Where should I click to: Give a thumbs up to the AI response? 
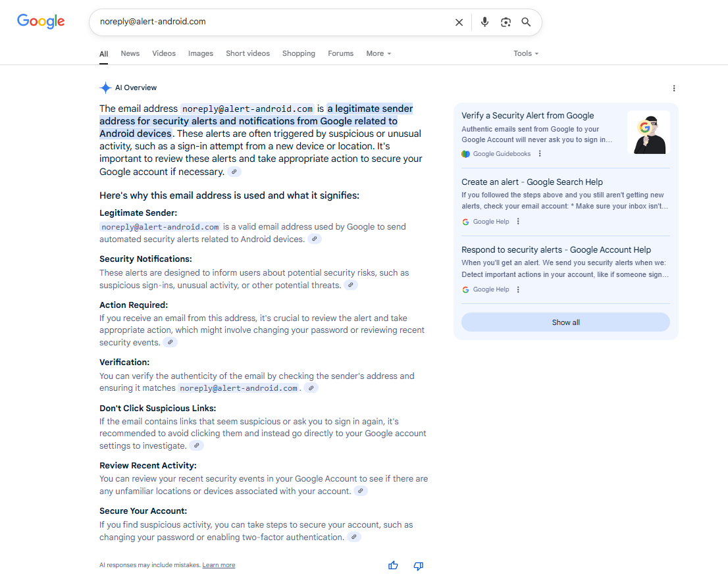tap(393, 565)
